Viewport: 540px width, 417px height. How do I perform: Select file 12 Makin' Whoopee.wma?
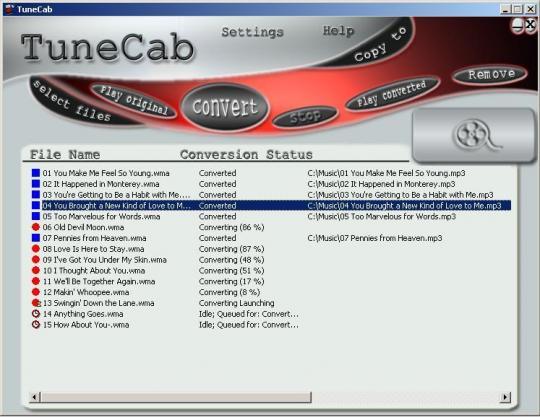coord(86,292)
